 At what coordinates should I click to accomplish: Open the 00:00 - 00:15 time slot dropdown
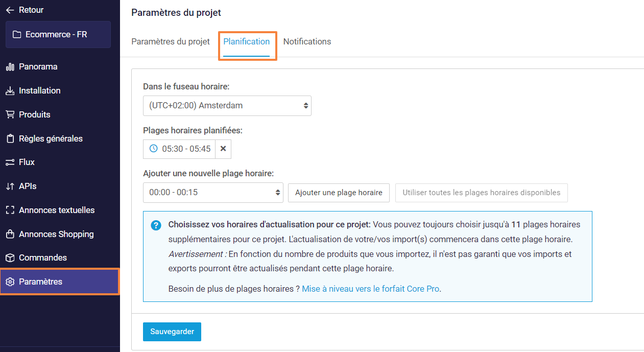click(213, 193)
